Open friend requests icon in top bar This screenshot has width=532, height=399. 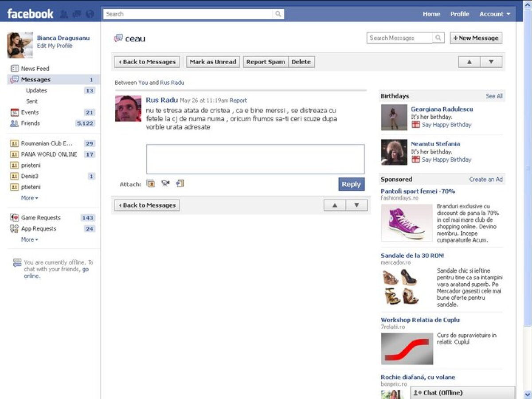coord(63,14)
